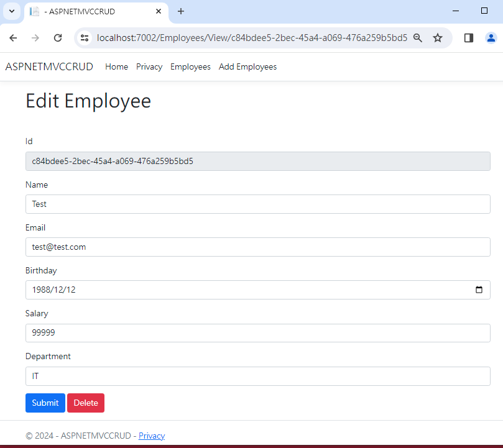Image resolution: width=503 pixels, height=448 pixels.
Task: Toggle the browser side panel
Action: (x=469, y=38)
